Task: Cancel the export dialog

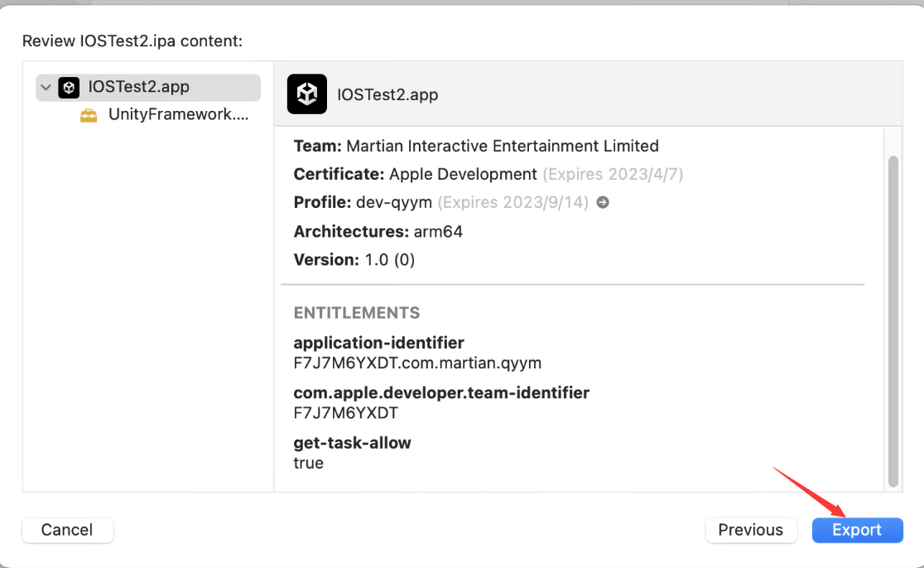Action: coord(67,530)
